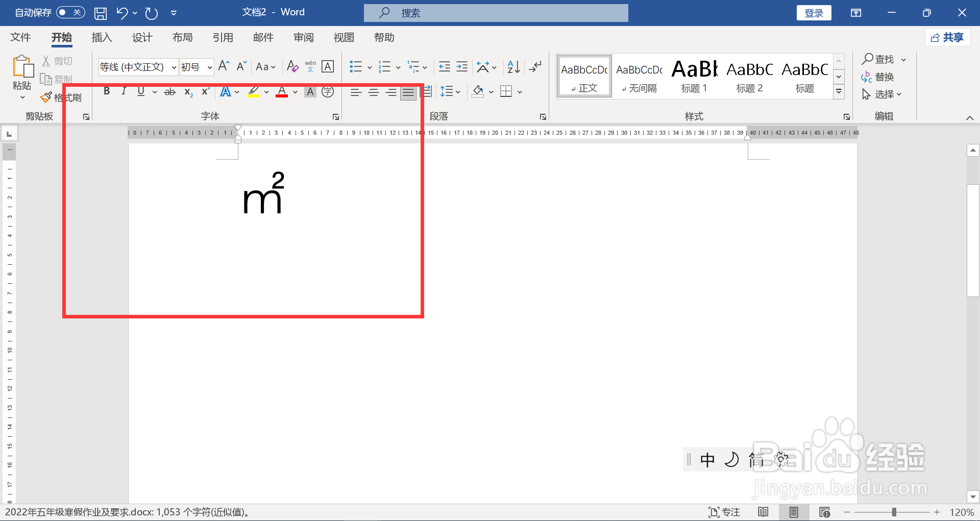Open the Change Case (Aa) dropdown
980x521 pixels.
tap(265, 66)
